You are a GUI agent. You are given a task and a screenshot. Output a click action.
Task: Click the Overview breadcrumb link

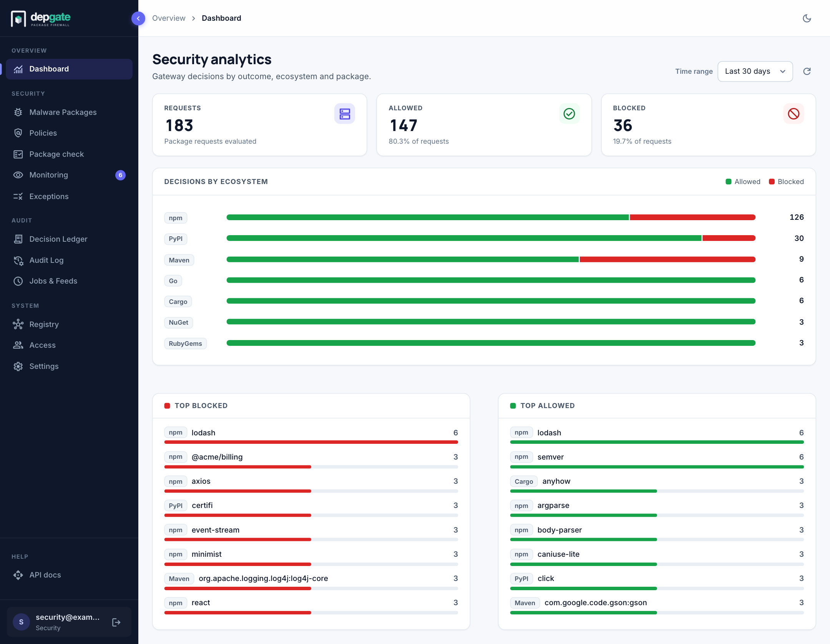click(x=169, y=18)
